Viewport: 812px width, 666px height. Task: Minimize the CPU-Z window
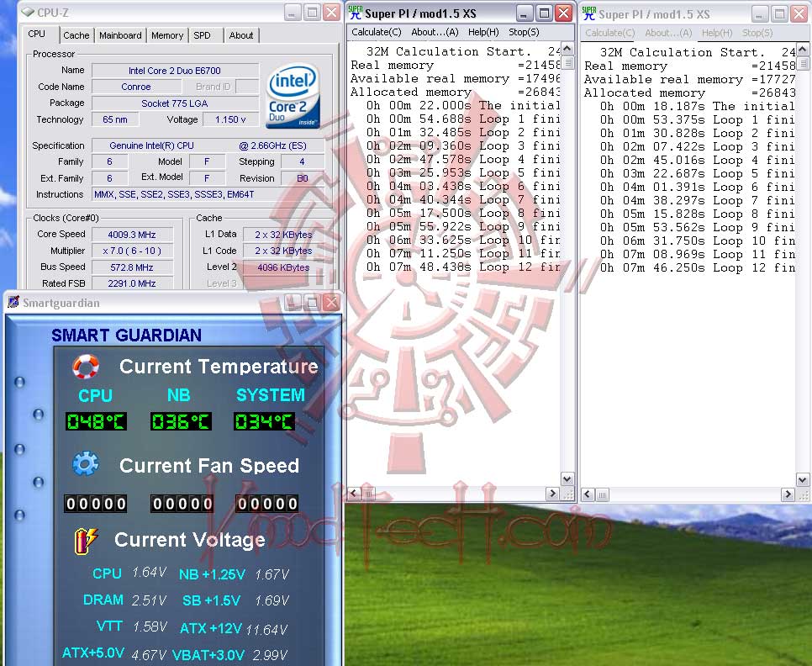click(293, 13)
